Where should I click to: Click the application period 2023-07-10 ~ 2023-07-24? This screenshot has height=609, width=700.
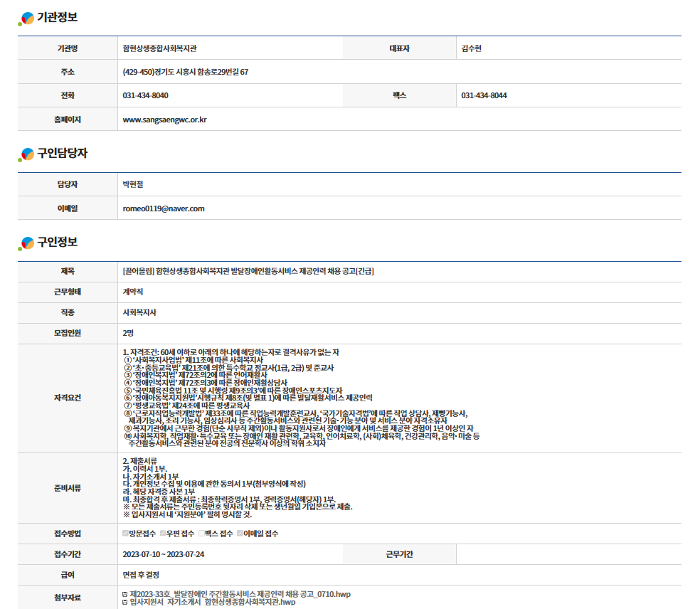[x=164, y=554]
